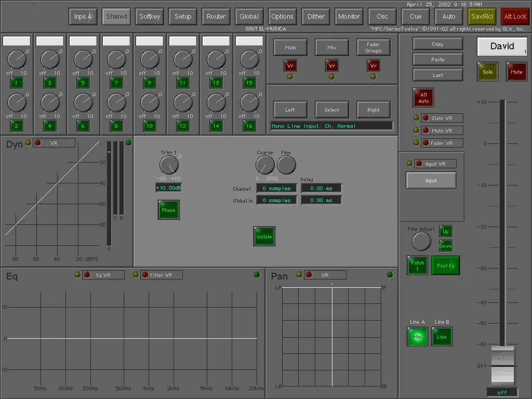Click the red Att Lock button

(x=515, y=16)
